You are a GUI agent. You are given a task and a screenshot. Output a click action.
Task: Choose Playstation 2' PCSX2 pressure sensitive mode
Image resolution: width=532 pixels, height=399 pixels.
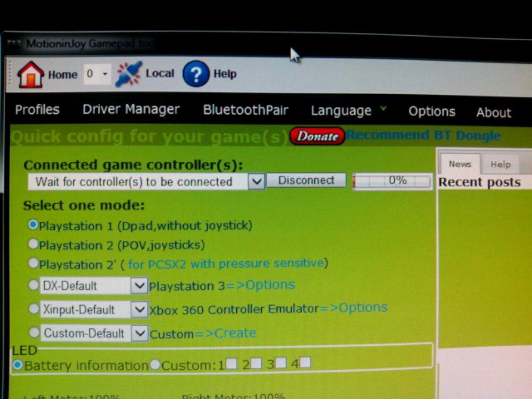[33, 262]
